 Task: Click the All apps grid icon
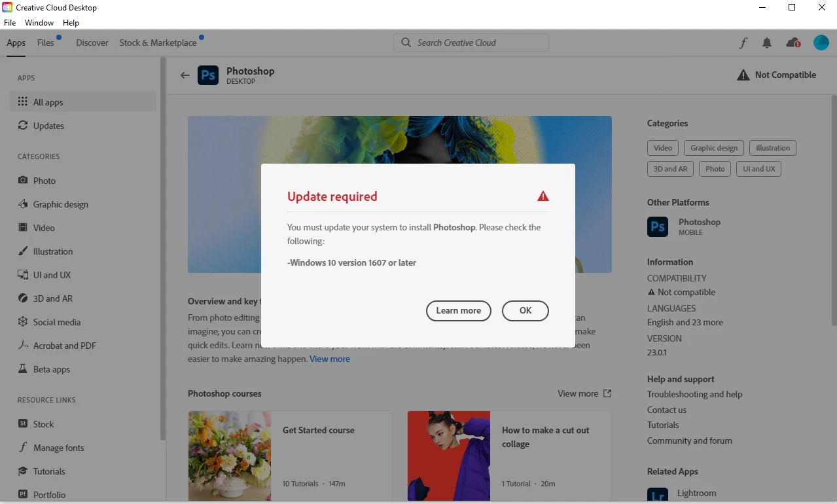click(23, 102)
